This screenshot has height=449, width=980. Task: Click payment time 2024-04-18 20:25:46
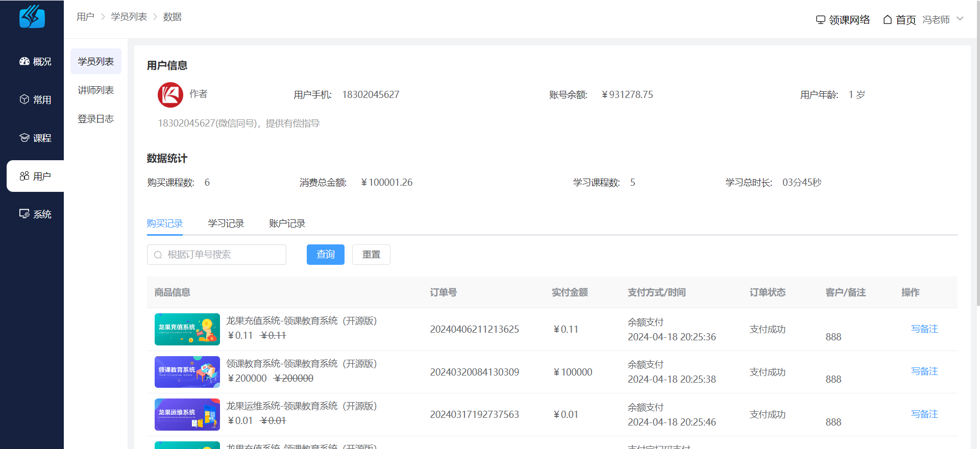click(x=672, y=422)
